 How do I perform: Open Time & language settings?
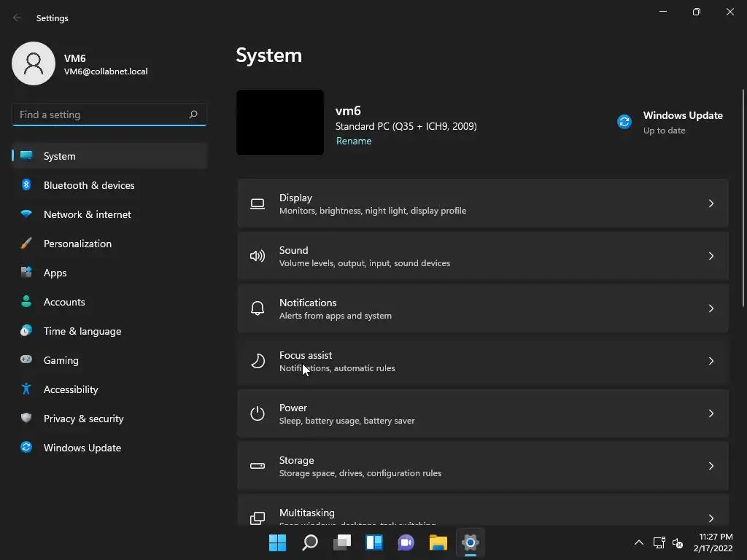(109, 331)
